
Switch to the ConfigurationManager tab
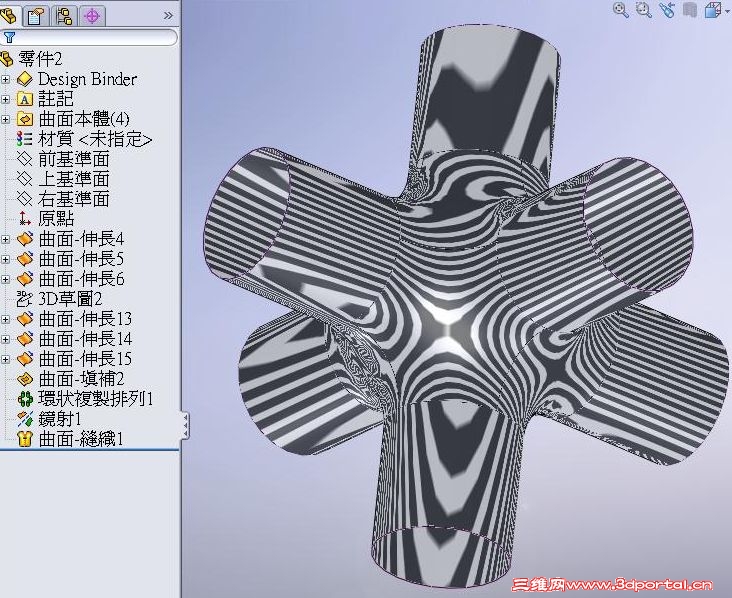click(64, 16)
